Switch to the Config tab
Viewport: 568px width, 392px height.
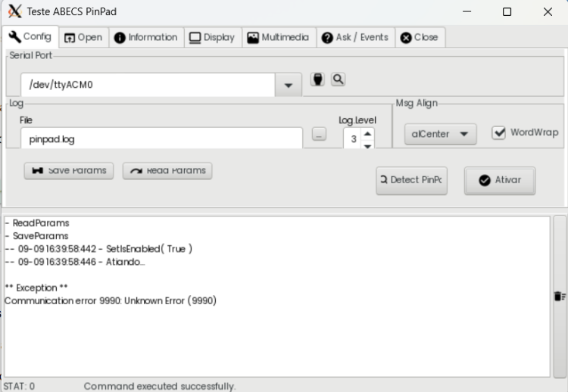30,36
